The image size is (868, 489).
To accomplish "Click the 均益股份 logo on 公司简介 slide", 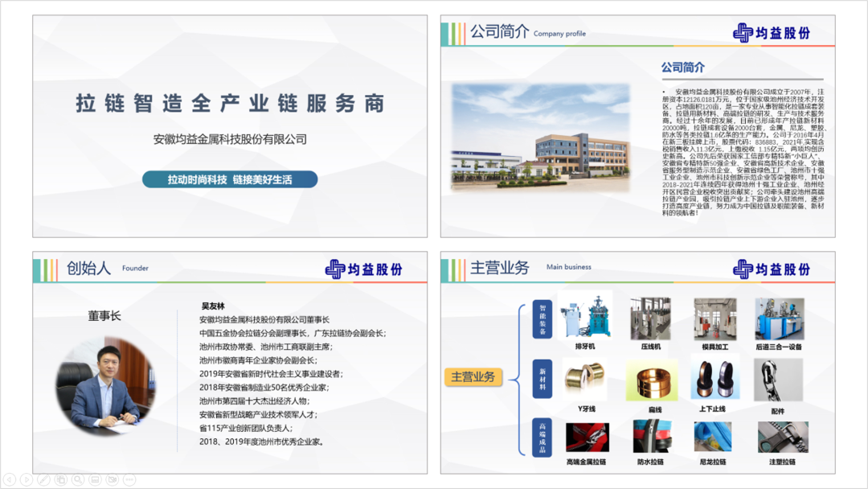I will tap(771, 33).
